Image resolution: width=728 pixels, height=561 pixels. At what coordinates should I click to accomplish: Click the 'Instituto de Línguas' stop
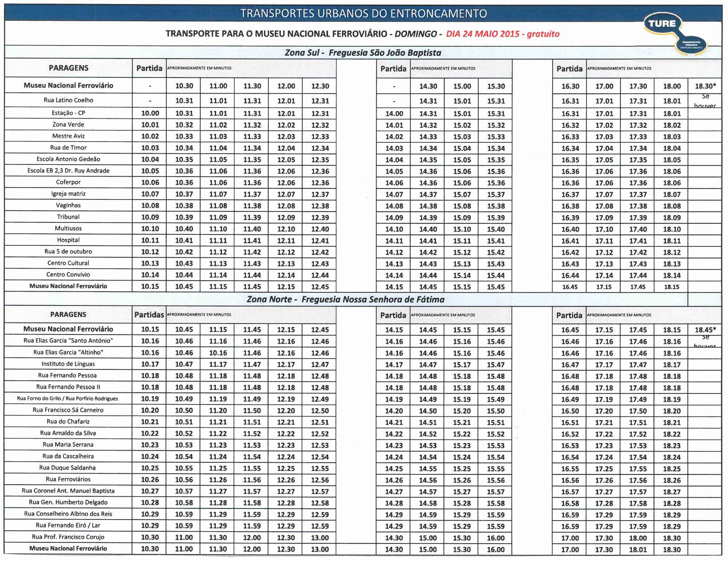click(x=68, y=364)
